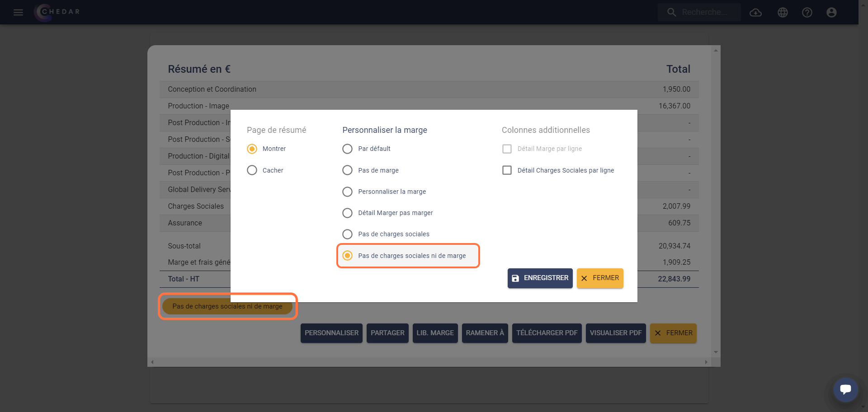
Task: Check Détail Charges Sociales par ligne
Action: coord(507,170)
